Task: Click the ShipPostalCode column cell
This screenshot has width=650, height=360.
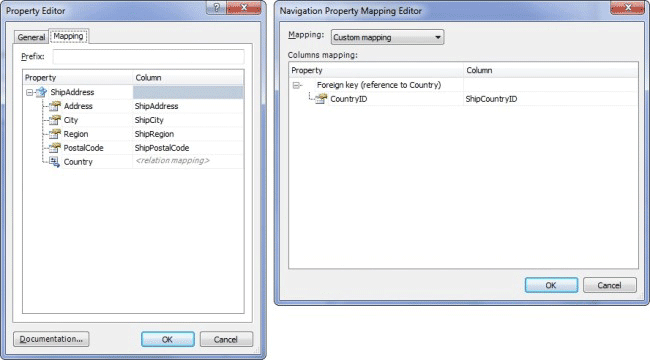Action: coord(188,148)
